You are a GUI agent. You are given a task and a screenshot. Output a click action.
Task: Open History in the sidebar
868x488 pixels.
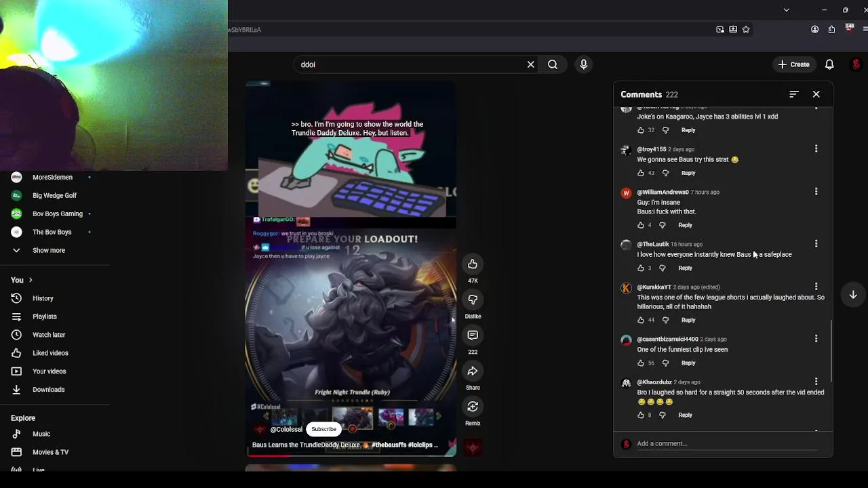[42, 298]
